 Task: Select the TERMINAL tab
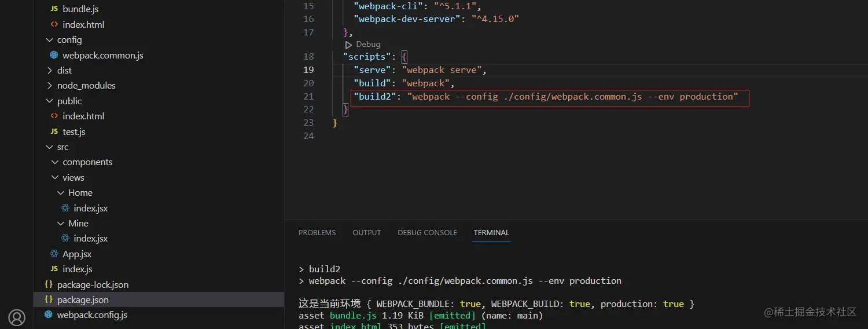[491, 233]
